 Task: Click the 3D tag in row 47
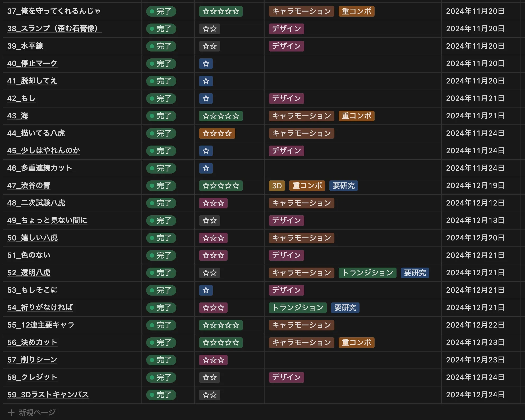[x=277, y=186]
